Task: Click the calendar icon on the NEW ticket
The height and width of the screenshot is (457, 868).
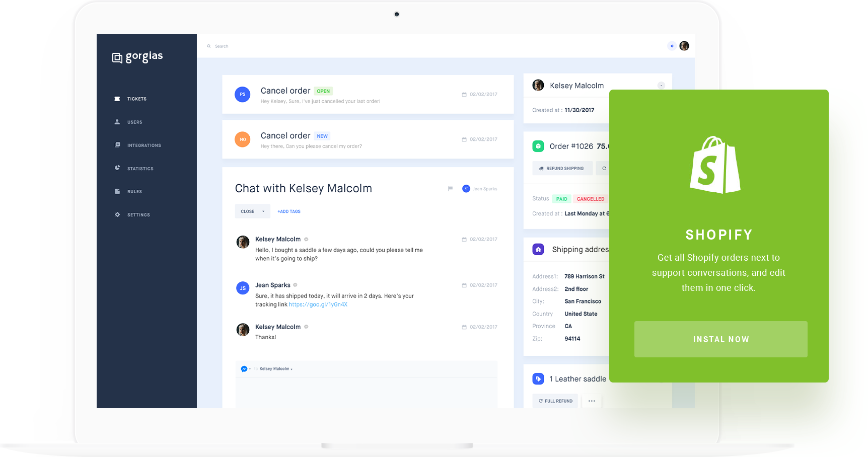Action: (x=464, y=139)
